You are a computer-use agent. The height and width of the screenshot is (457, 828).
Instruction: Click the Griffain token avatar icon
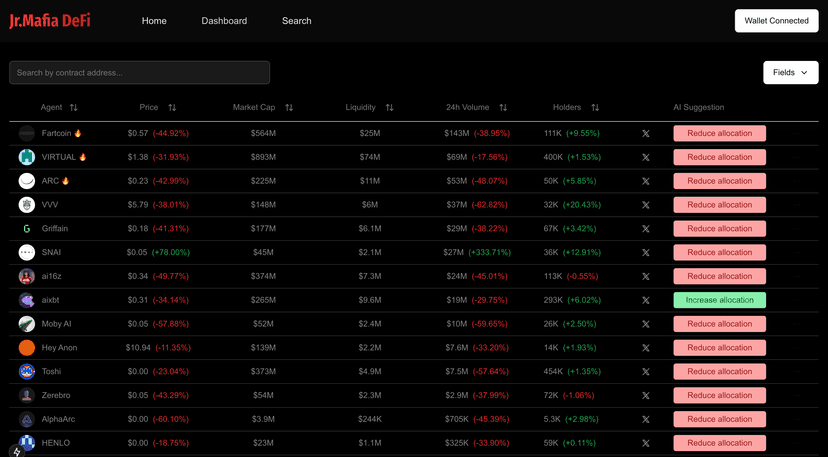27,229
